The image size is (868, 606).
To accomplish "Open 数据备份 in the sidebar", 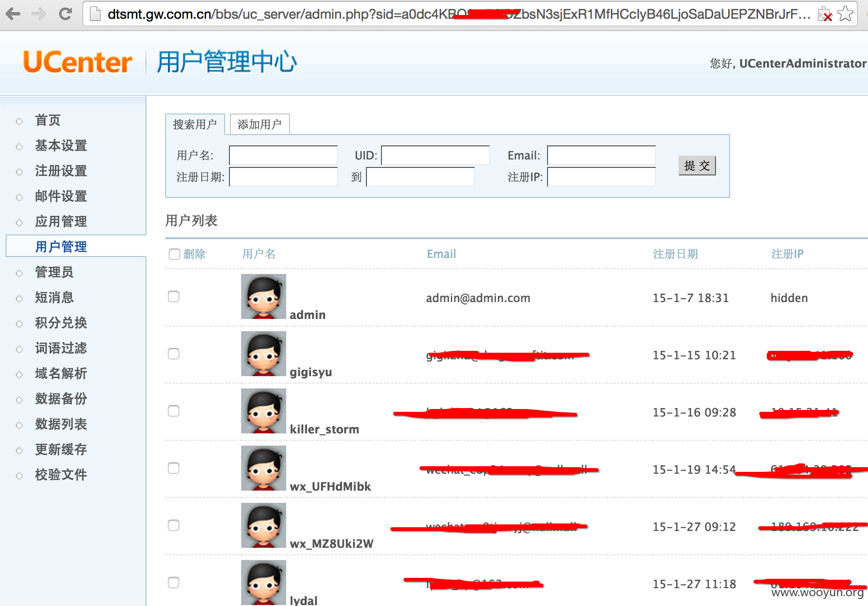I will pyautogui.click(x=61, y=399).
